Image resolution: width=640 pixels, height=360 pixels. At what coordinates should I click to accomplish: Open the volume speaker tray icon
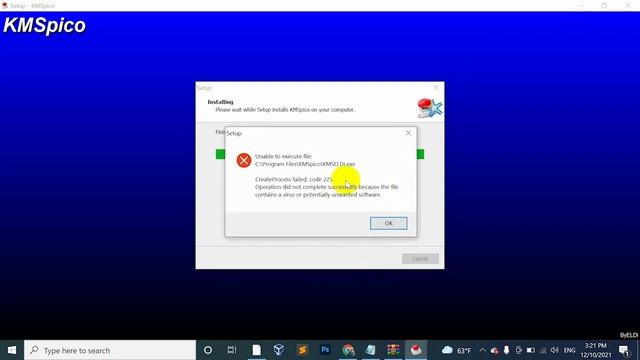tap(554, 350)
